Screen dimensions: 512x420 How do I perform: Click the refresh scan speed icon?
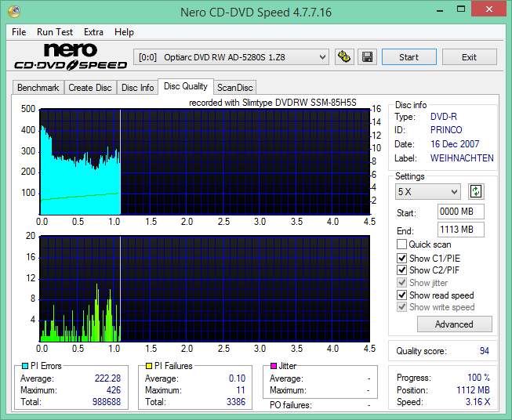[x=476, y=191]
